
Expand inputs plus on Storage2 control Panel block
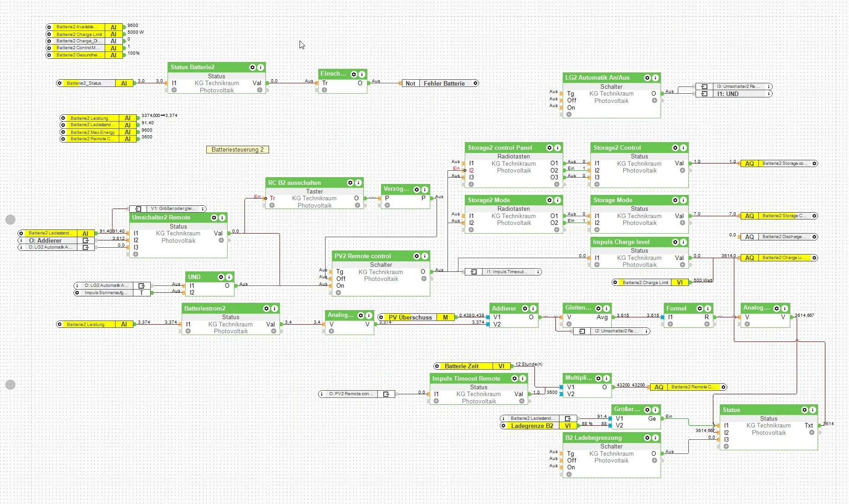[x=471, y=184]
